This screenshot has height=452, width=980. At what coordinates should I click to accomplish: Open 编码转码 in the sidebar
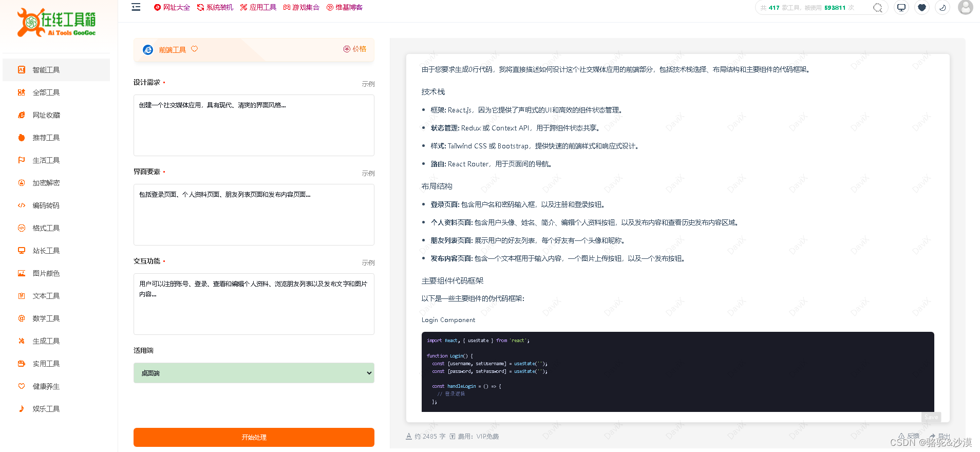(x=56, y=205)
